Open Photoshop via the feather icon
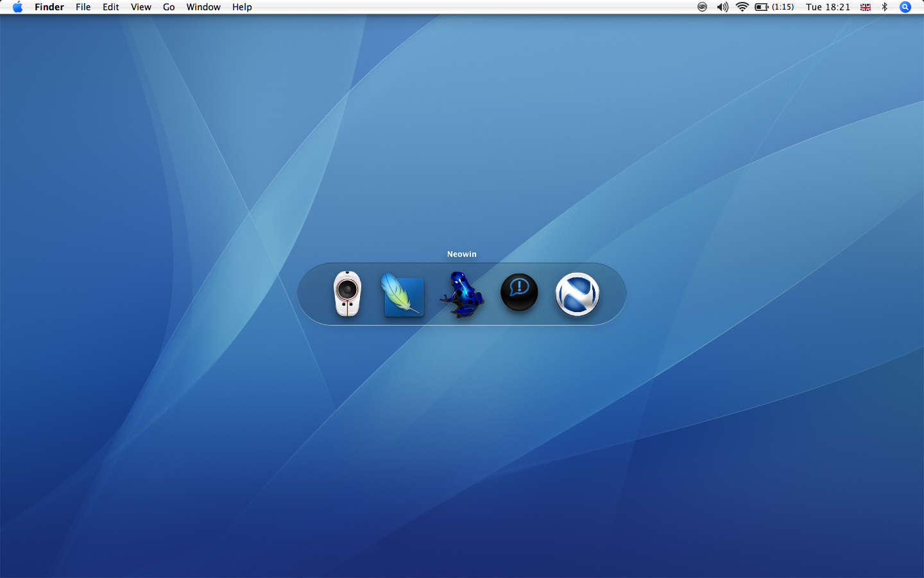Viewport: 924px width, 578px height. click(402, 295)
